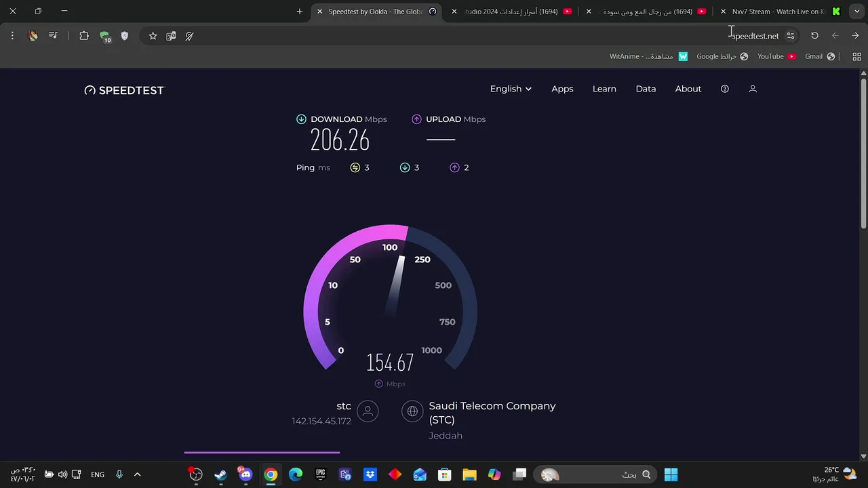This screenshot has width=868, height=488.
Task: Click the 154.67 upload speed reading
Action: tap(390, 363)
